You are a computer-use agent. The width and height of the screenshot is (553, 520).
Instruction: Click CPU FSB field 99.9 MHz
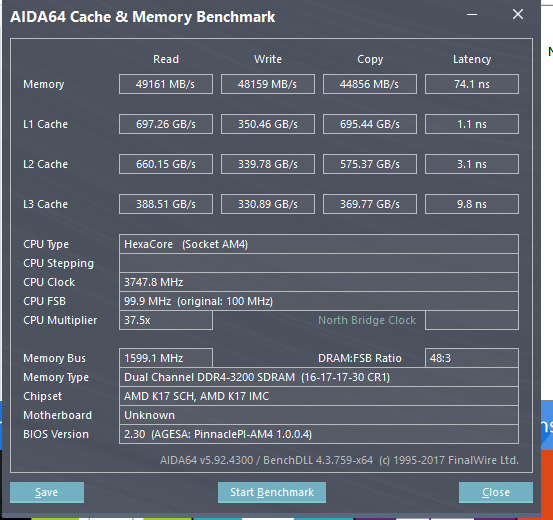coord(319,301)
